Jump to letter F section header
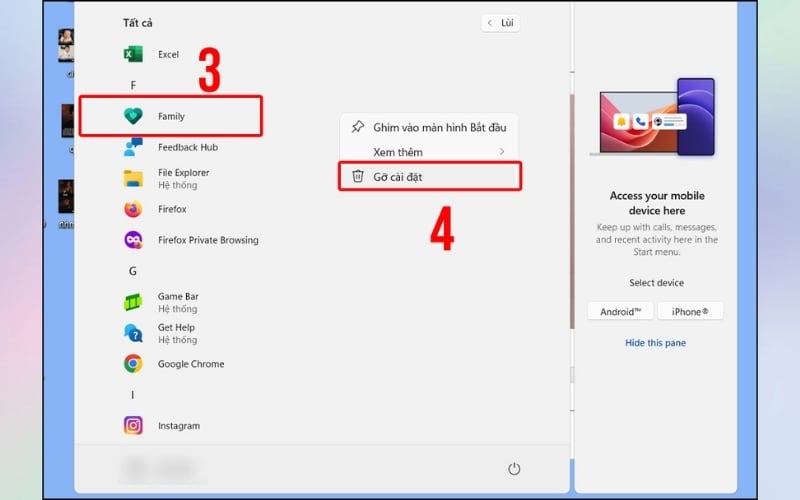 tap(133, 85)
